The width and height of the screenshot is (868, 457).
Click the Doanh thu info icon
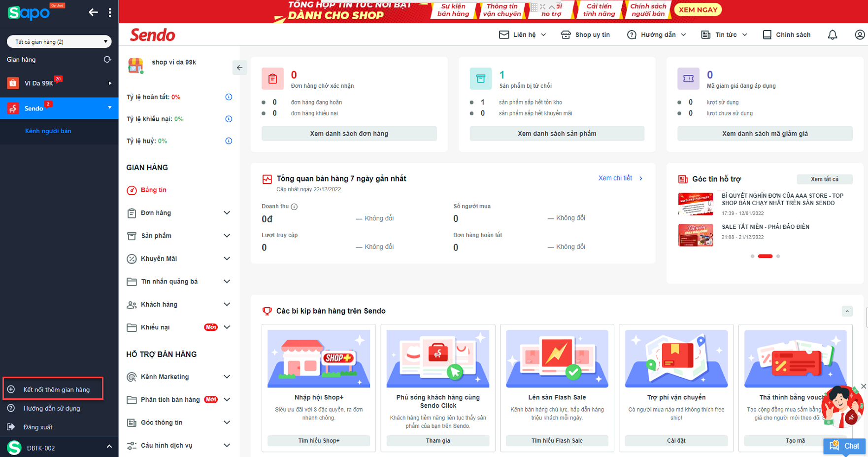[294, 207]
